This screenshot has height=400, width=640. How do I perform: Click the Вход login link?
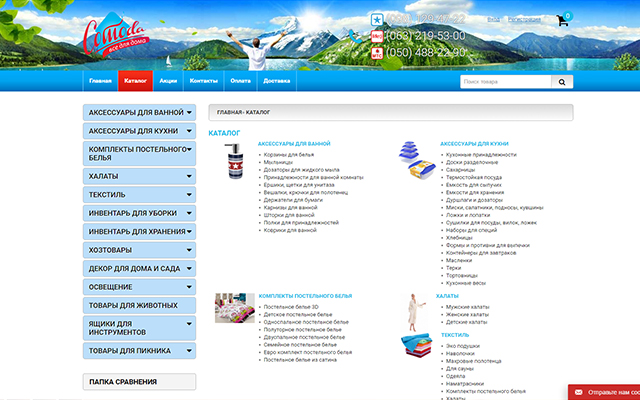click(493, 19)
